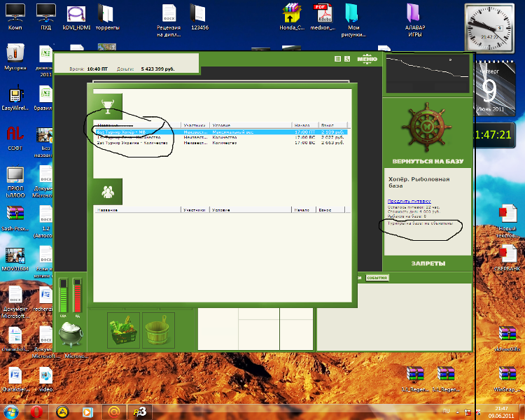Select the Турнир Украина - Количество row

coord(222,143)
